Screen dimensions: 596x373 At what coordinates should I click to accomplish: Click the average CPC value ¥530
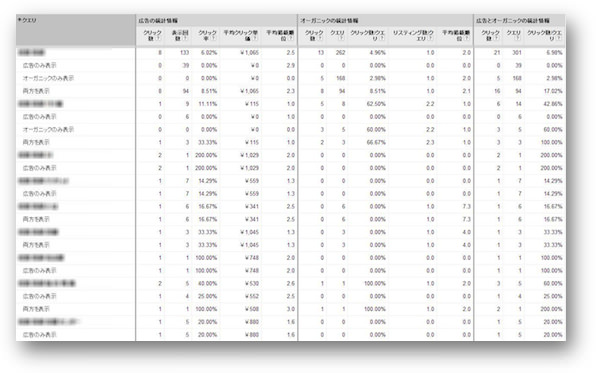pos(252,284)
